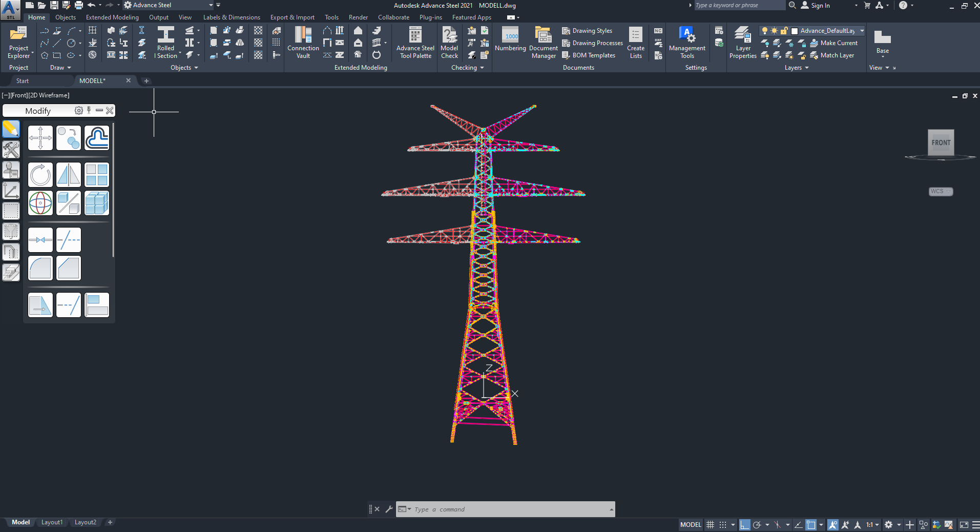Expand the Checking panel dropdown
The width and height of the screenshot is (980, 532).
(467, 68)
